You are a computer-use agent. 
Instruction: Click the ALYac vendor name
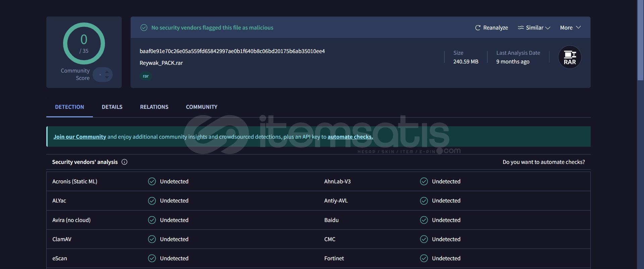[x=59, y=200]
